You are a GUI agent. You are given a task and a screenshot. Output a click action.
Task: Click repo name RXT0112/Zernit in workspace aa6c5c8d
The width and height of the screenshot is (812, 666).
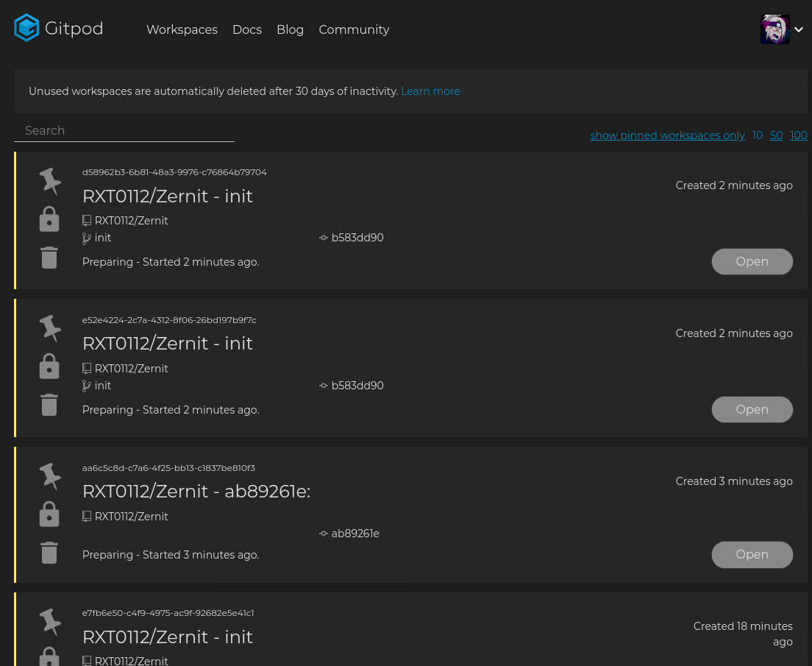tap(131, 517)
